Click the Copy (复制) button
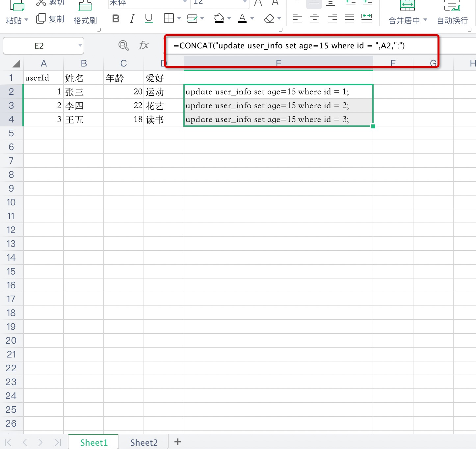This screenshot has width=476, height=449. (50, 19)
